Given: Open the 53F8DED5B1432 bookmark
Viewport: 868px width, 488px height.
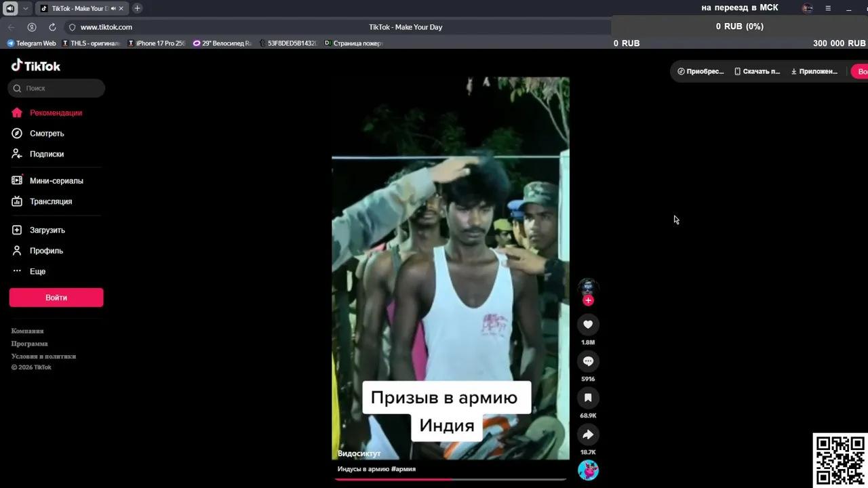Looking at the screenshot, I should 288,43.
